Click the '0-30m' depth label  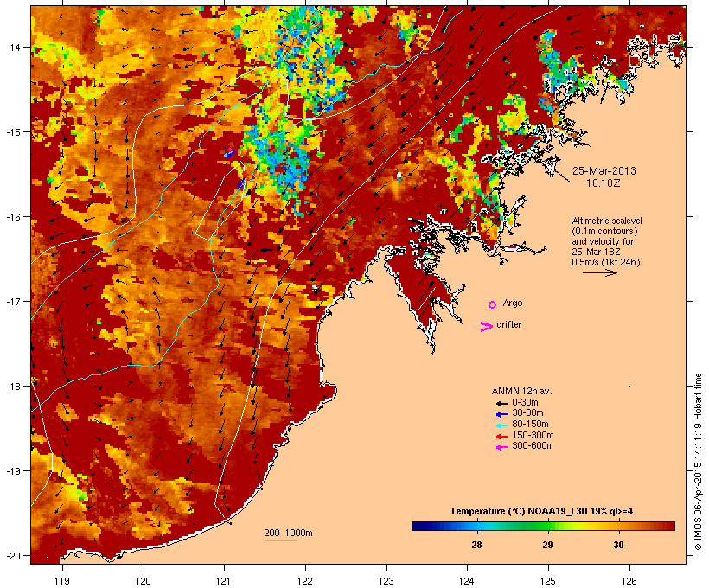pos(525,402)
